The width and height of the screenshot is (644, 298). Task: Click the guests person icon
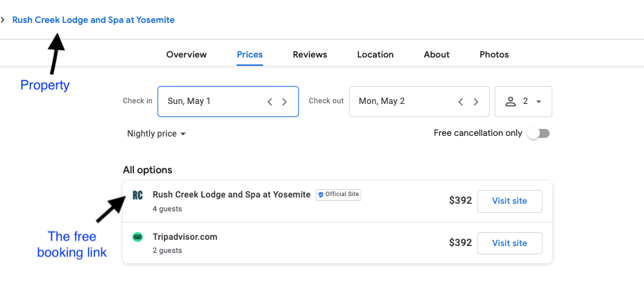[511, 101]
